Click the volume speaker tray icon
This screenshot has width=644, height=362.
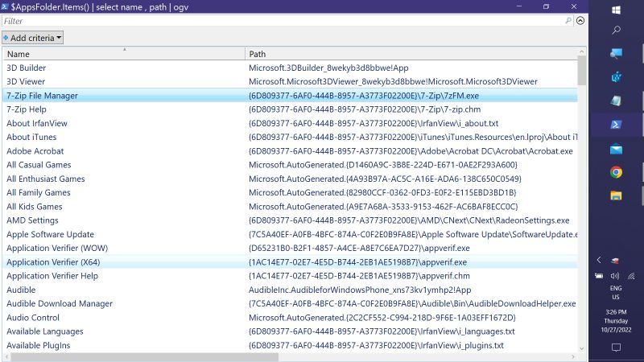click(x=615, y=276)
